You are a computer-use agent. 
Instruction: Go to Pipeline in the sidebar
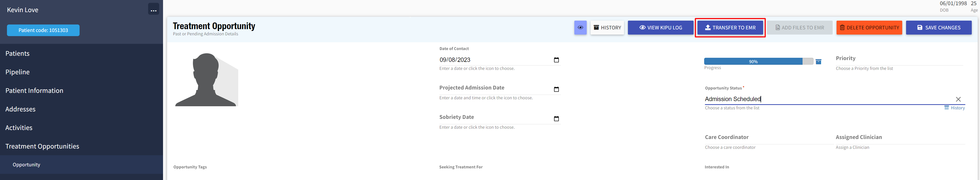pos(18,72)
